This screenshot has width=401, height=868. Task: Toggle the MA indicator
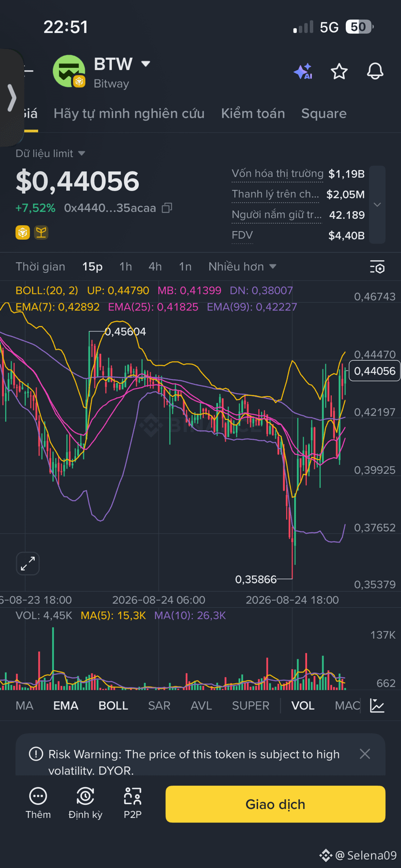click(25, 705)
